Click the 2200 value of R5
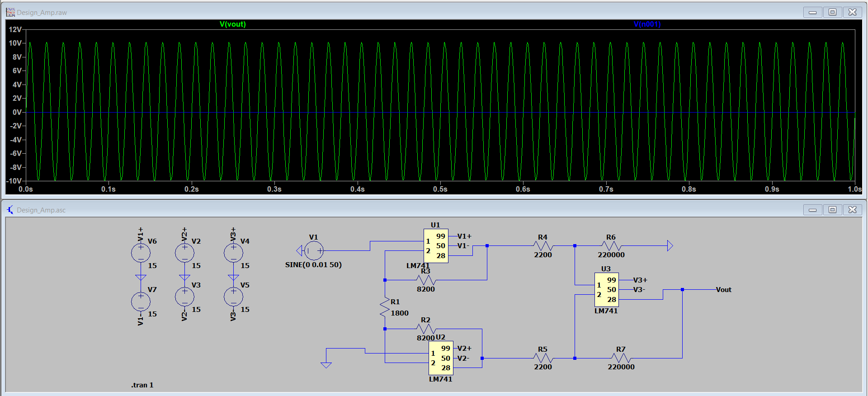 click(x=543, y=367)
